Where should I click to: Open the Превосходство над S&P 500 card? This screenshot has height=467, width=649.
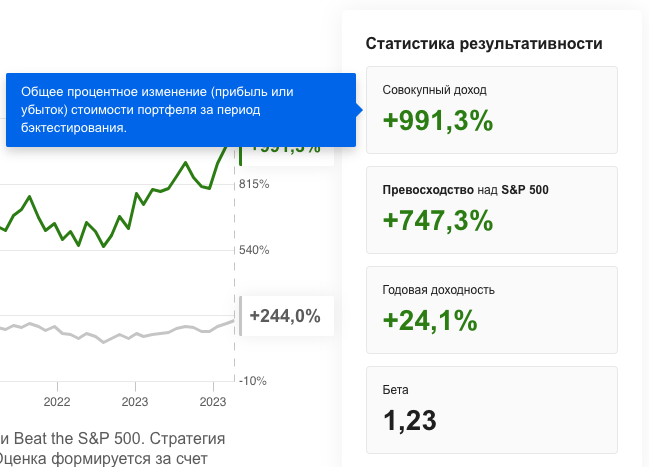tap(492, 210)
